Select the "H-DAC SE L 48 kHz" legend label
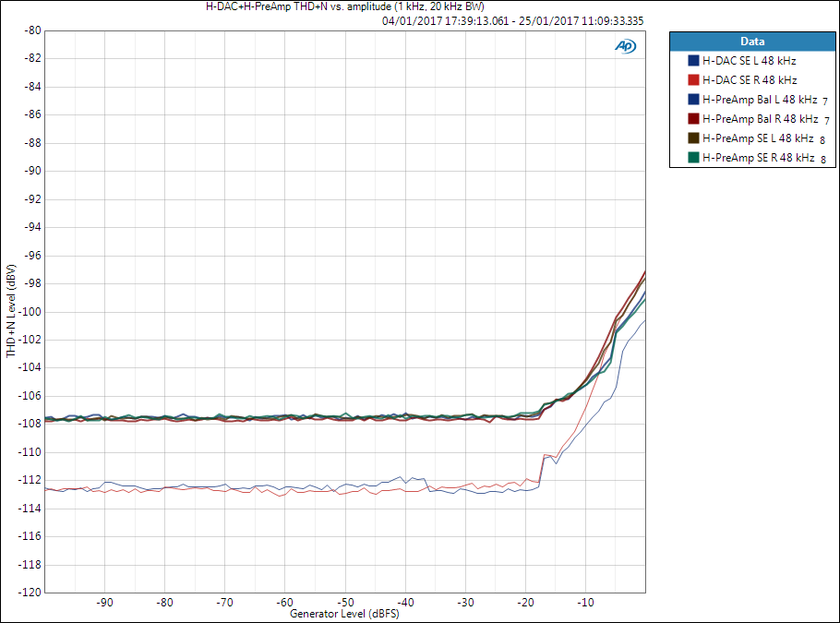This screenshot has height=623, width=840. pos(749,61)
